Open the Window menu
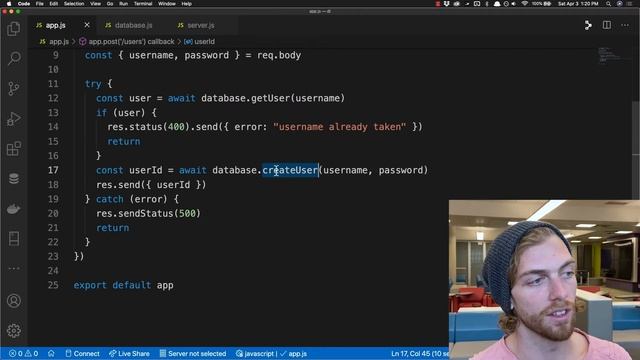This screenshot has height=360, width=640. 167,4
